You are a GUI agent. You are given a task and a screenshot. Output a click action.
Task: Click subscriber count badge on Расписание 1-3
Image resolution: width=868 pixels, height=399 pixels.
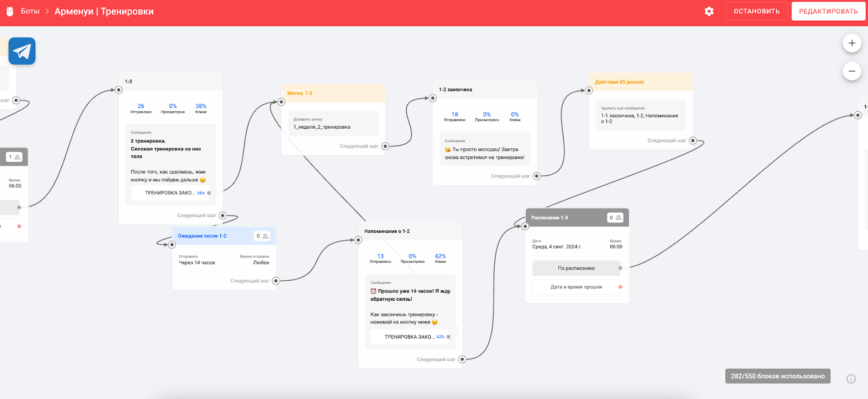(x=615, y=218)
